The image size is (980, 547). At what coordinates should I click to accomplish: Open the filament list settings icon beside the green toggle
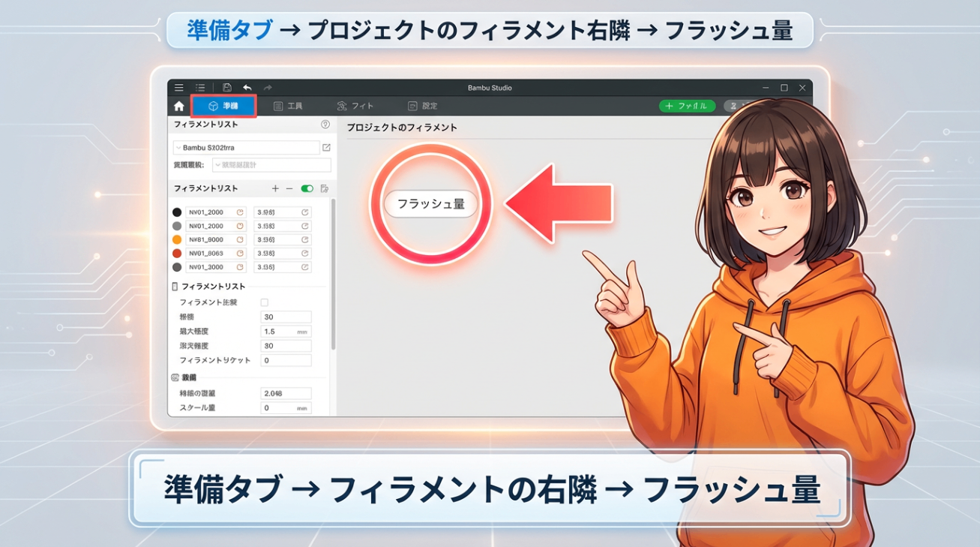(x=325, y=188)
